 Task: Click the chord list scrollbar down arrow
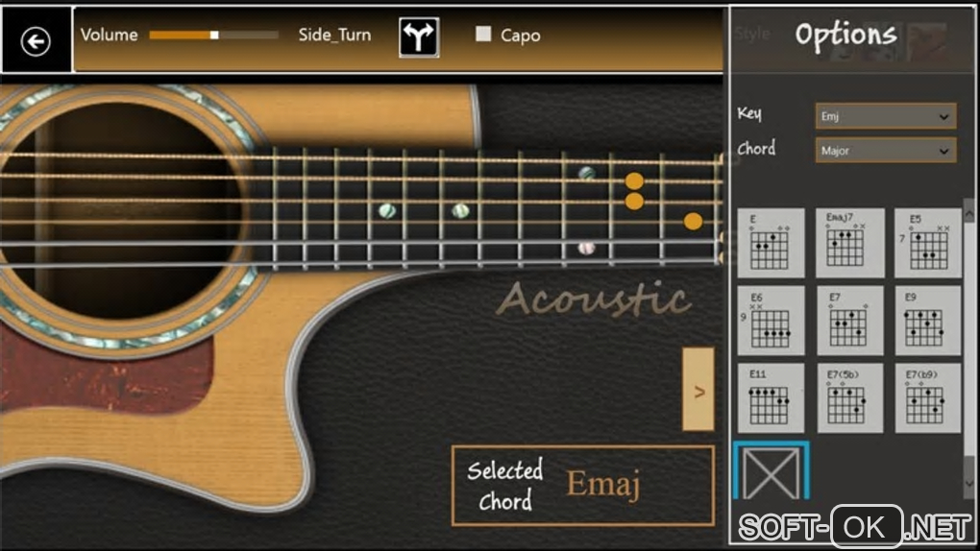(x=968, y=483)
